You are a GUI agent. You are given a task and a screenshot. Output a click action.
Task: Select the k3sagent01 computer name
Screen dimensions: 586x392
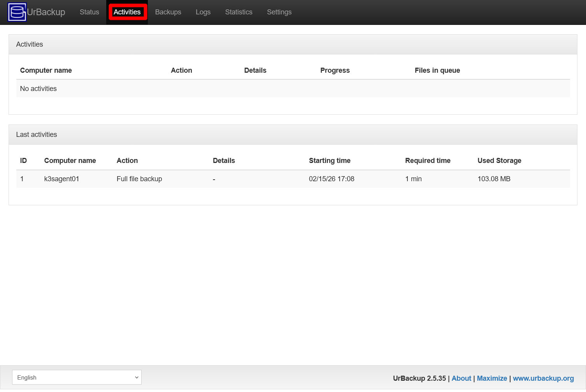tap(61, 178)
